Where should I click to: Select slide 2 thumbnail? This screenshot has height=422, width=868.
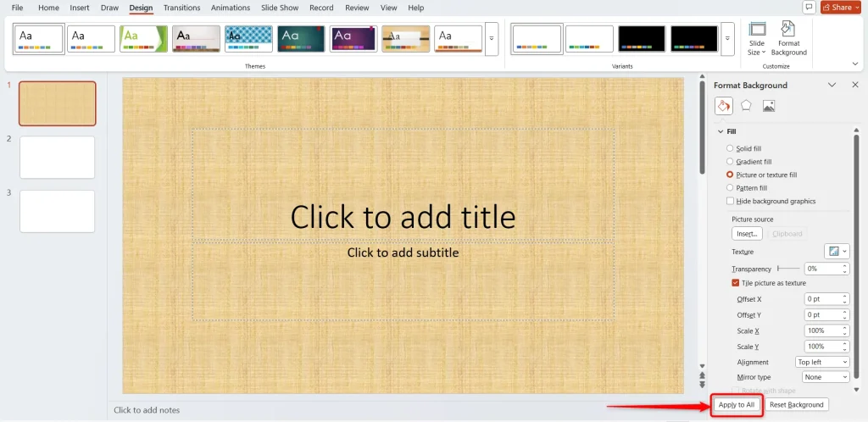tap(57, 158)
